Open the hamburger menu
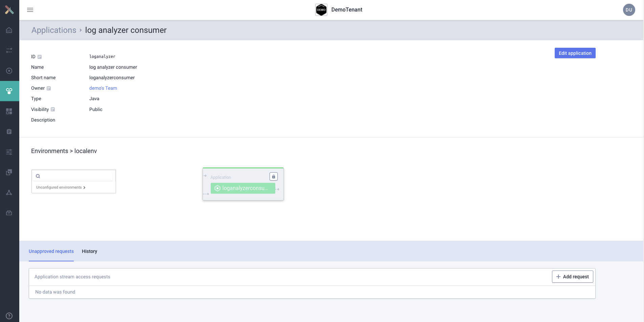 [x=30, y=10]
